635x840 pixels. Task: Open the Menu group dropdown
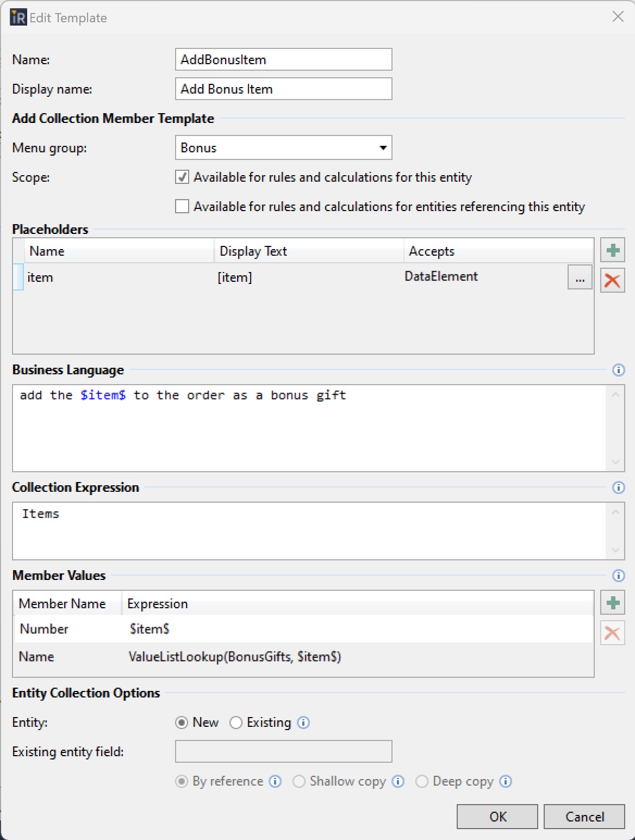click(283, 148)
